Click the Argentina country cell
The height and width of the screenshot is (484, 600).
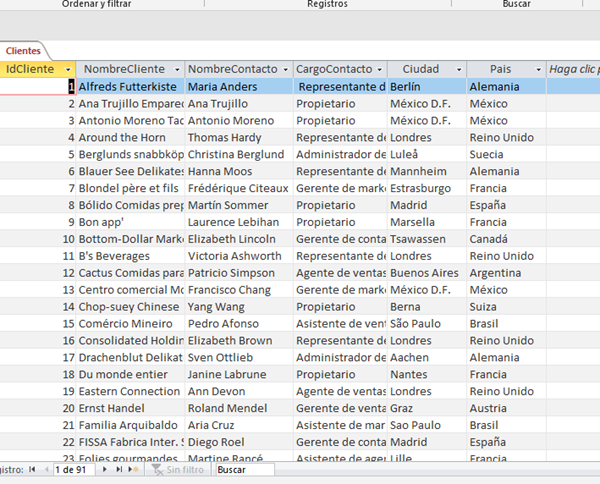[x=506, y=273]
